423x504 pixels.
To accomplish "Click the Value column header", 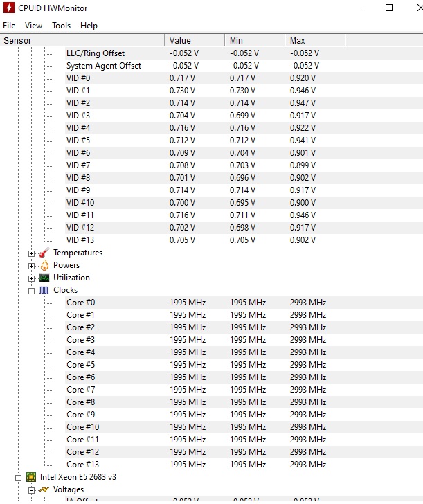I will coord(195,40).
